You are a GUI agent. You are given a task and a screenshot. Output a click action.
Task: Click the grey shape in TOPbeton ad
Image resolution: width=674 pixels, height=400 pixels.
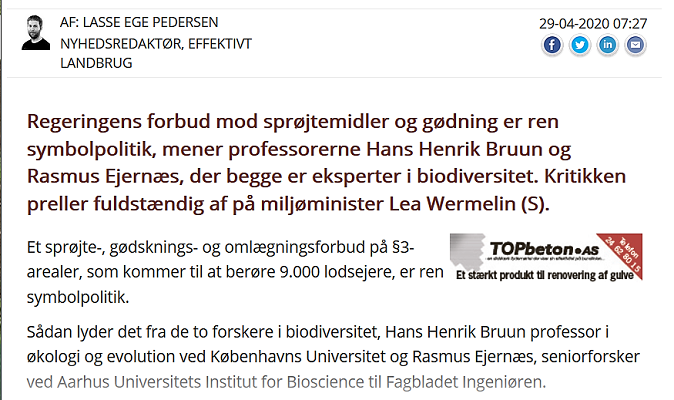468,251
